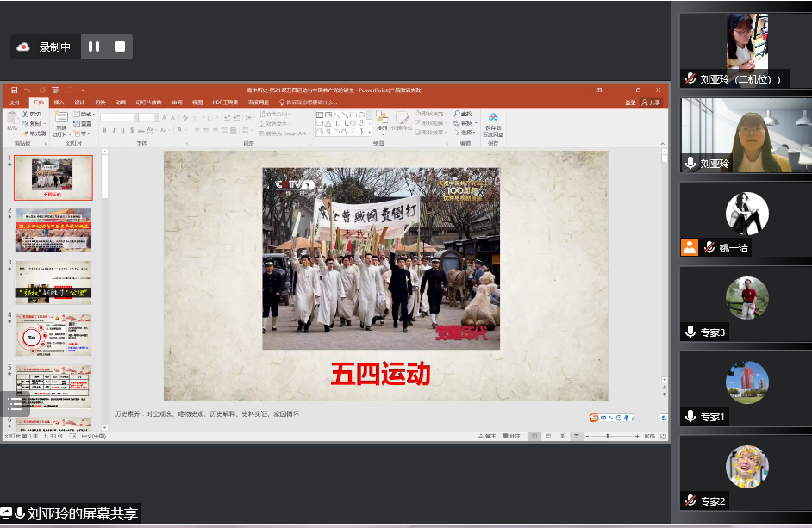Click the Find (查找) magnifier button
This screenshot has width=812, height=528.
[x=463, y=114]
